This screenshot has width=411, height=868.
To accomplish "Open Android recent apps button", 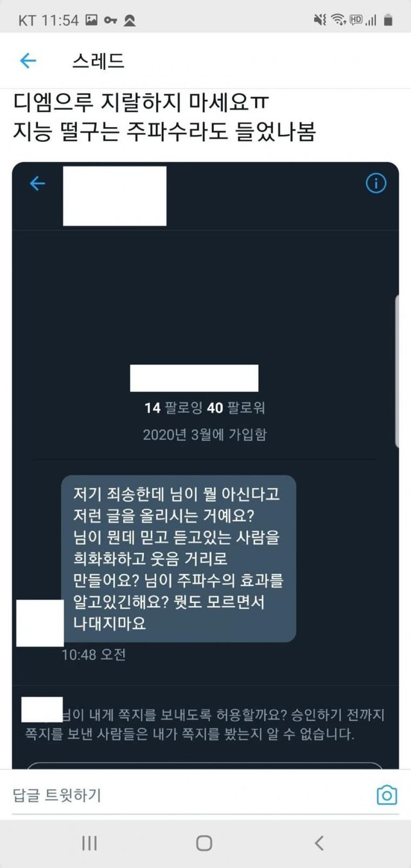I will [89, 843].
